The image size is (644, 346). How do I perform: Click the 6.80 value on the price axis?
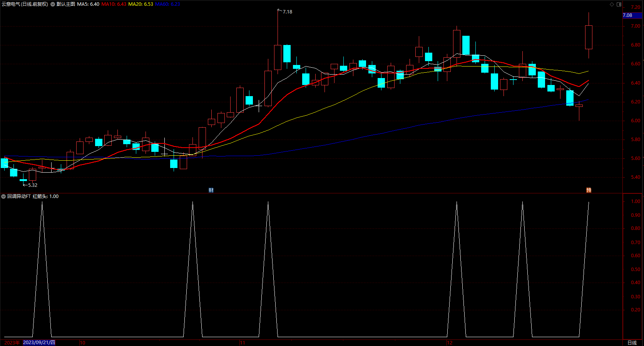pyautogui.click(x=636, y=45)
